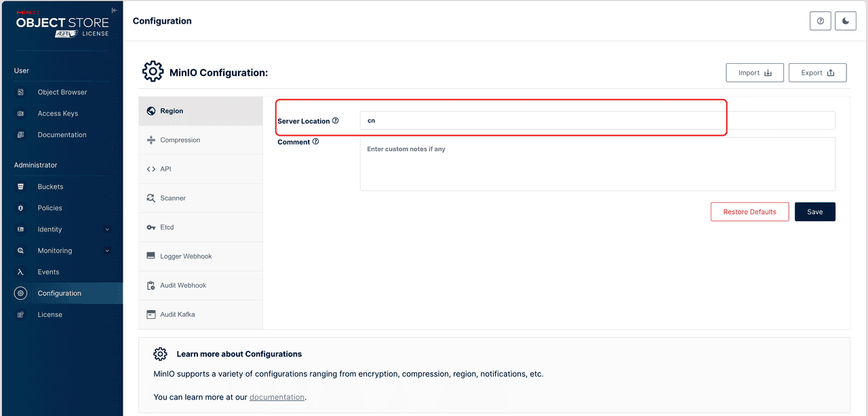Click the Comment field help icon
Viewport: 868px width, 416px height.
click(315, 142)
